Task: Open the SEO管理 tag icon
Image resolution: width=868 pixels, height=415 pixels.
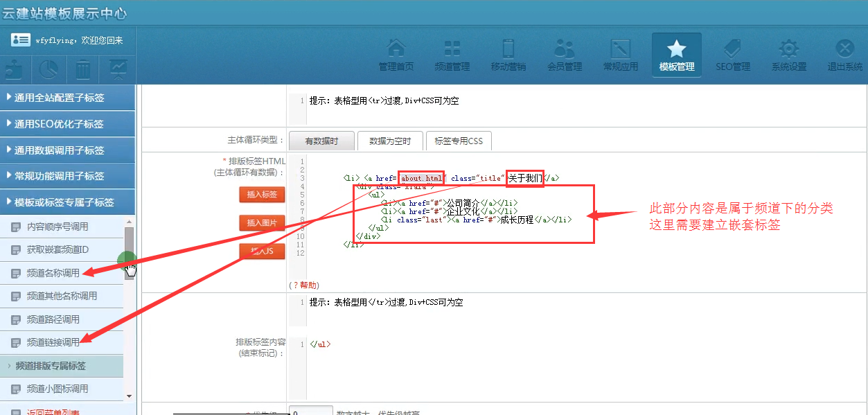Action: coord(732,55)
